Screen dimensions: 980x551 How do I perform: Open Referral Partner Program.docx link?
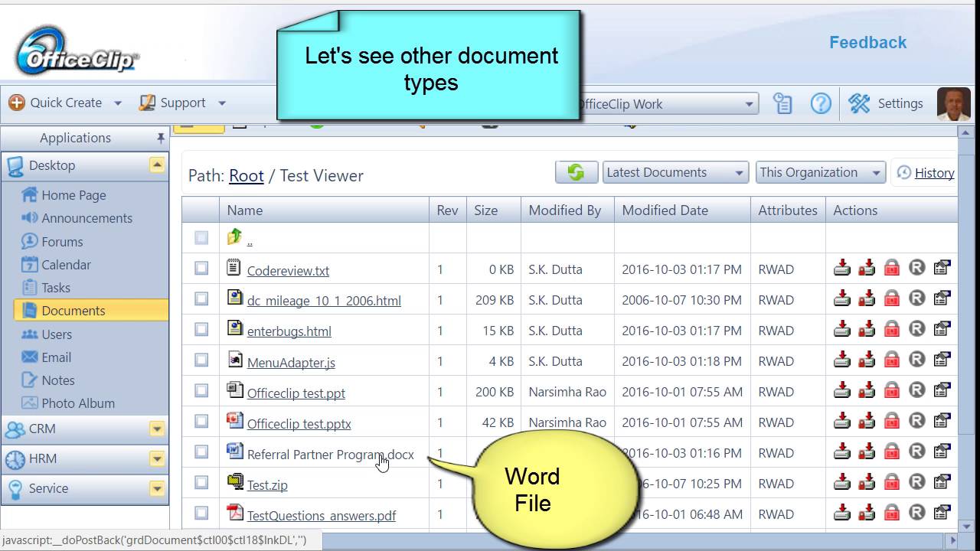(330, 455)
